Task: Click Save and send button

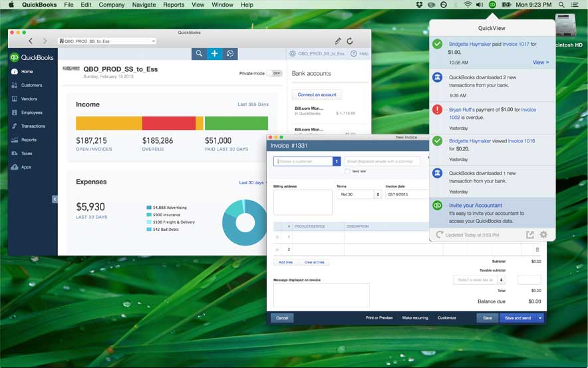Action: pyautogui.click(x=518, y=317)
